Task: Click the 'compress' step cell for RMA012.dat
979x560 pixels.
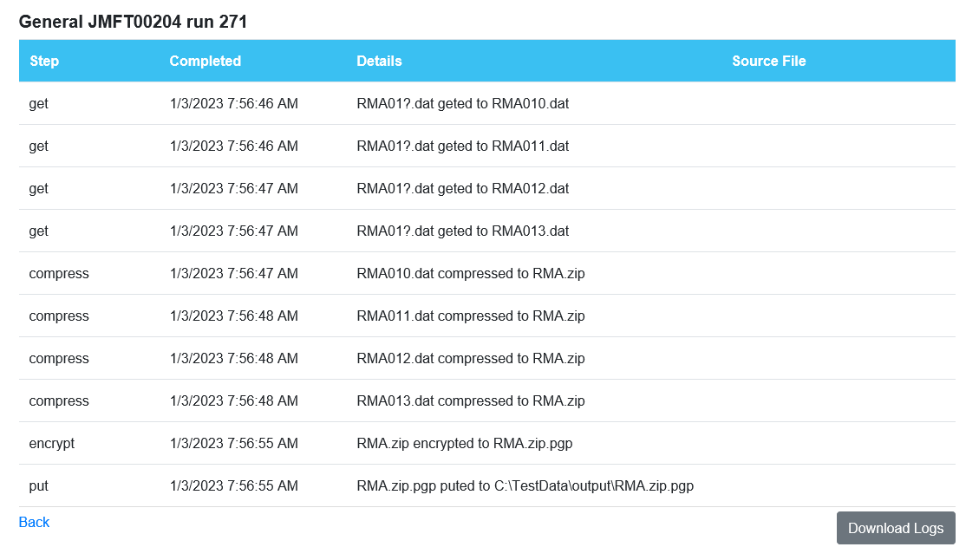Action: 59,358
